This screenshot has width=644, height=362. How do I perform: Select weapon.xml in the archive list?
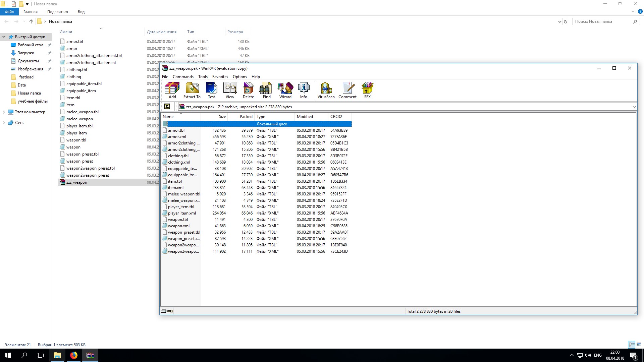179,226
